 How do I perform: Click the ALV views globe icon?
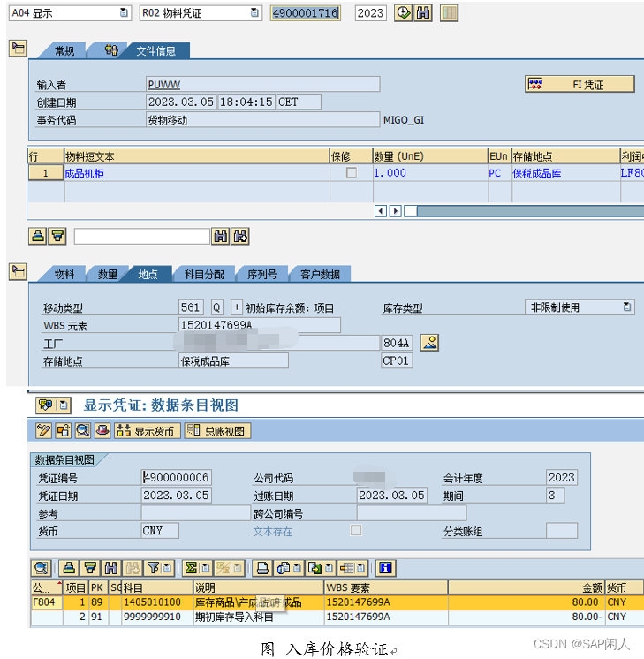click(284, 568)
